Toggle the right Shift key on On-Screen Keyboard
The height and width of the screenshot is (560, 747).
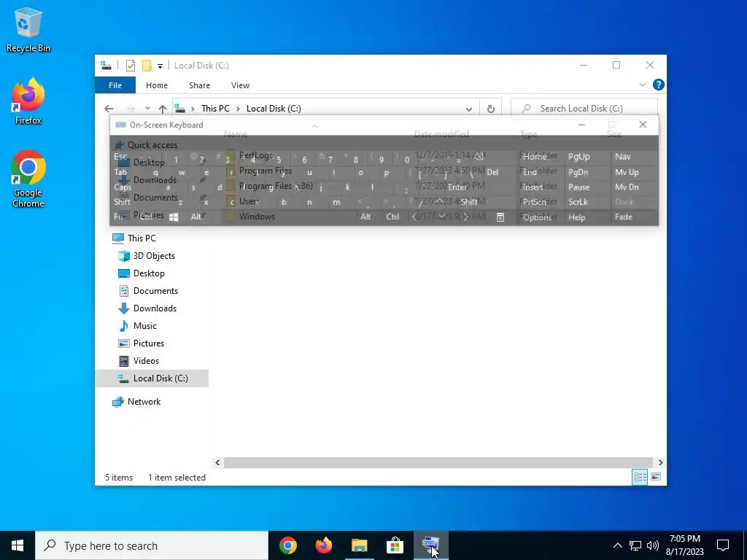tap(469, 202)
